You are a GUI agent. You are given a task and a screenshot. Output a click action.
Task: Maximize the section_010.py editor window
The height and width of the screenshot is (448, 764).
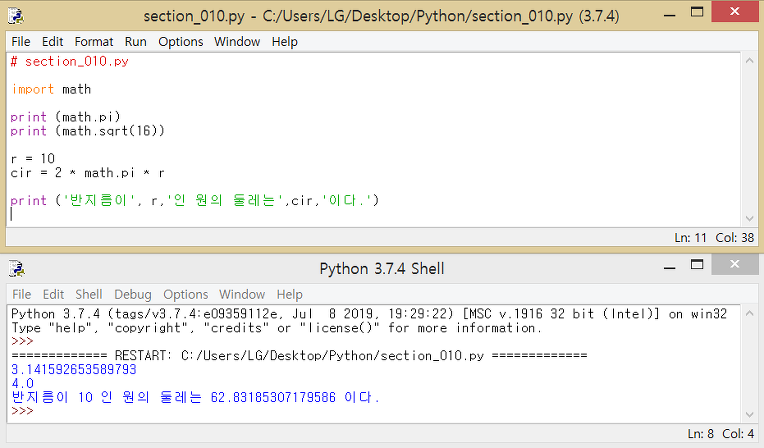[x=697, y=12]
